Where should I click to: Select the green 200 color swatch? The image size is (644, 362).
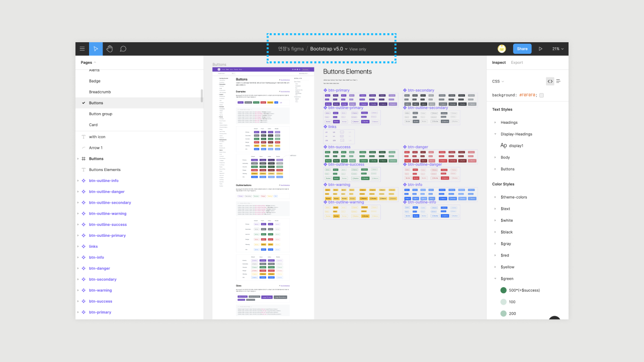[x=503, y=313]
